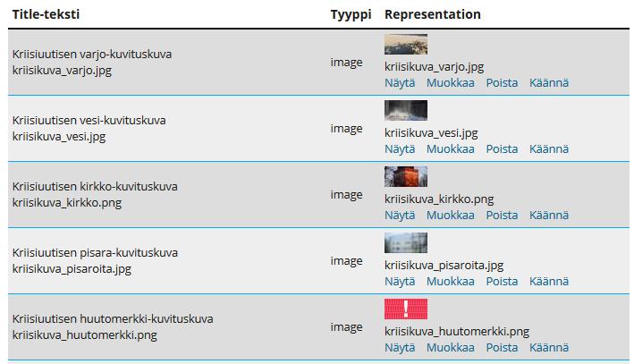The width and height of the screenshot is (634, 364).
Task: Click Käännä for kriisikuva_vesi.jpg
Action: tap(549, 149)
